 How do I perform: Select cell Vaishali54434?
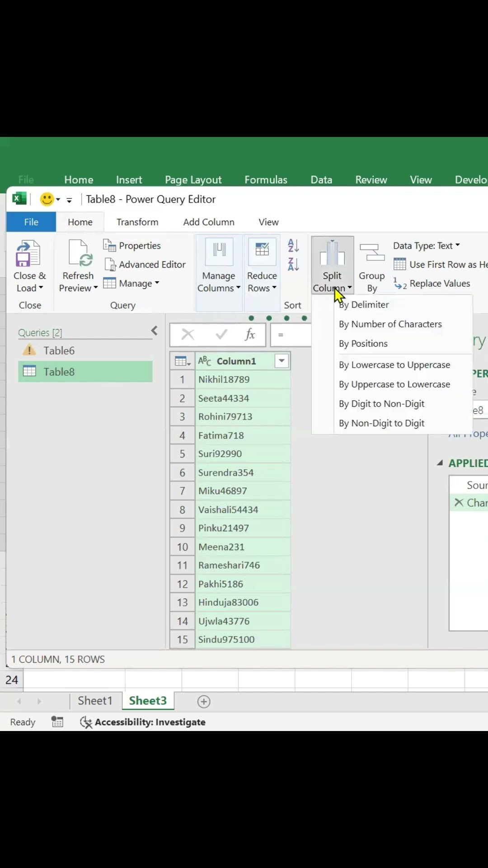(x=243, y=509)
